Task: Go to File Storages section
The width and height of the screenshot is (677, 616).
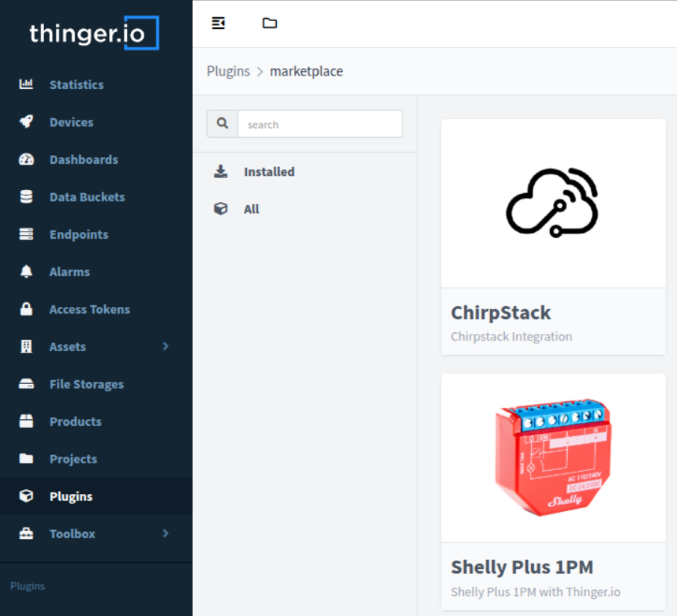Action: 86,384
